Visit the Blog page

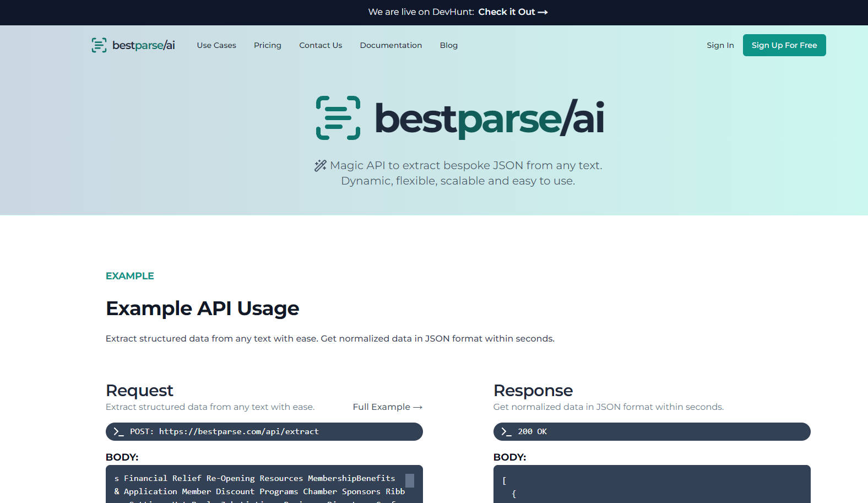pos(449,45)
